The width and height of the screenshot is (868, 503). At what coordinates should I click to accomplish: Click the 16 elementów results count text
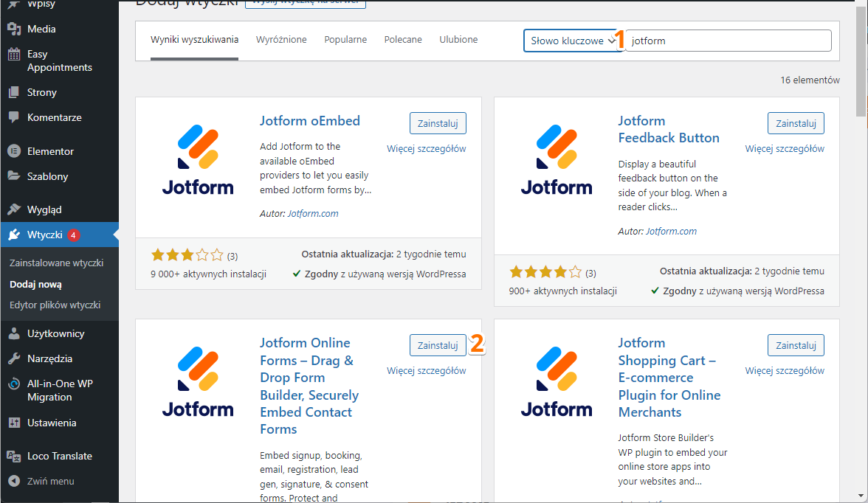810,80
